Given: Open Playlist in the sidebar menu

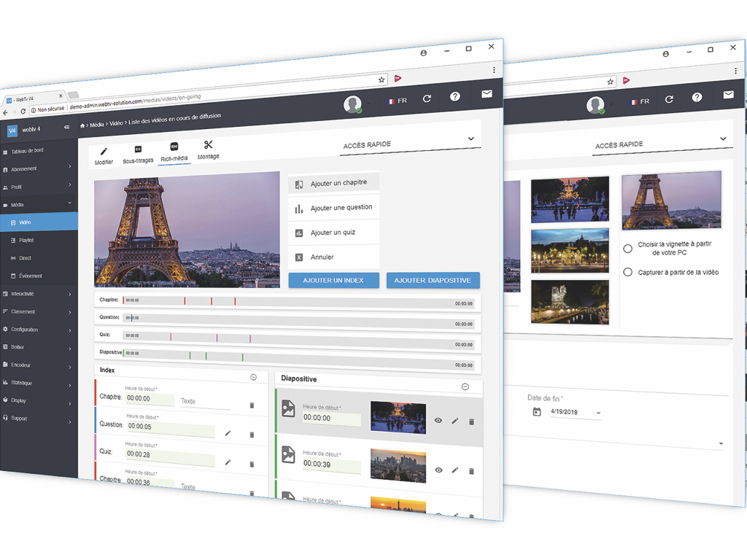Looking at the screenshot, I should pos(26,240).
